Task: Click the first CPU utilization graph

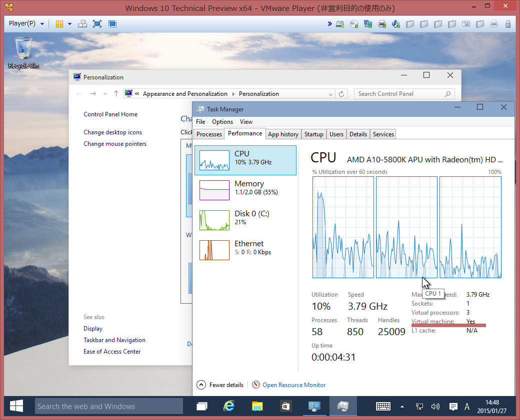Action: pos(343,227)
